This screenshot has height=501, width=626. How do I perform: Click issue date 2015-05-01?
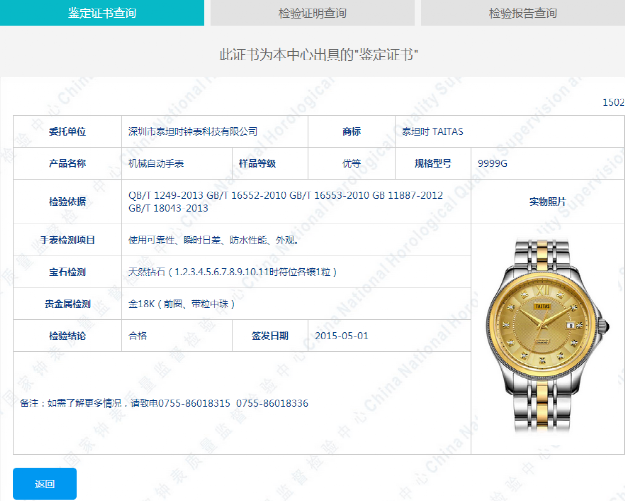click(341, 336)
